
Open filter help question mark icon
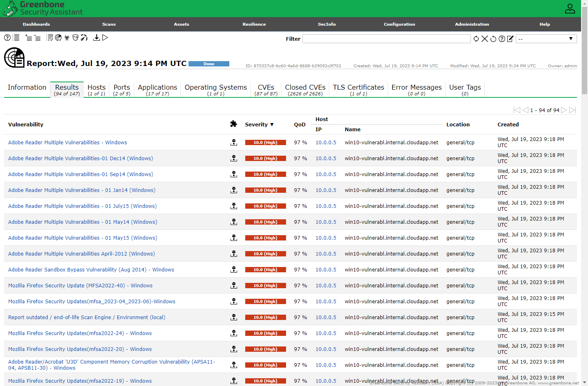pos(502,39)
